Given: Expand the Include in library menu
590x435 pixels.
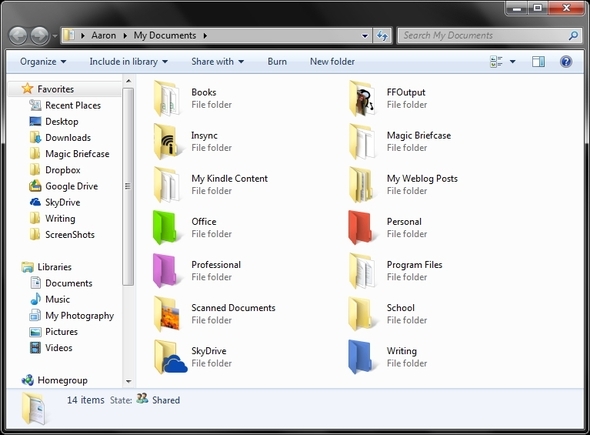Looking at the screenshot, I should (x=128, y=61).
